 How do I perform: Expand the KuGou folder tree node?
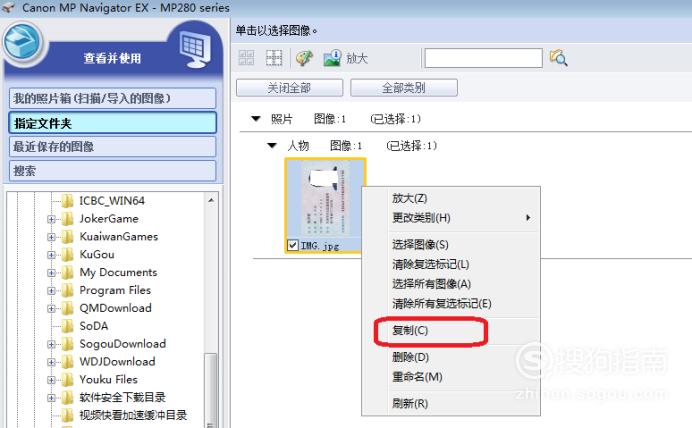51,255
